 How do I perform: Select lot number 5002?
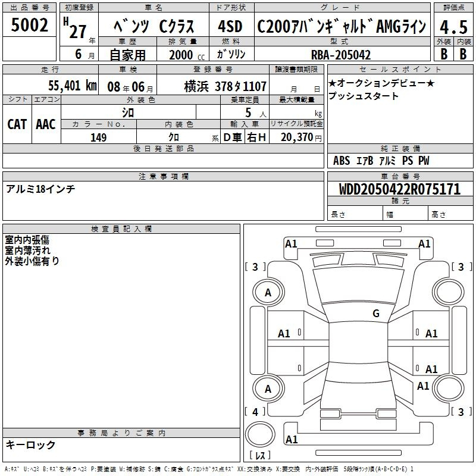point(29,24)
